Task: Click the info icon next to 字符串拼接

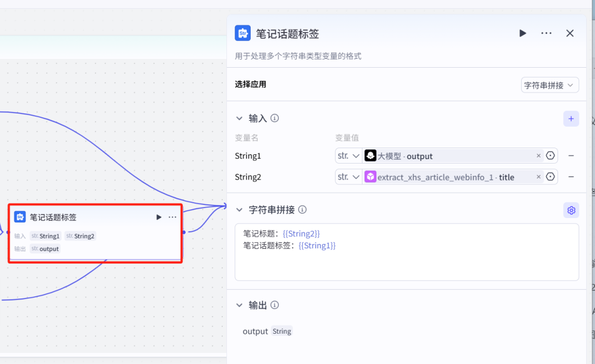Action: [x=302, y=209]
